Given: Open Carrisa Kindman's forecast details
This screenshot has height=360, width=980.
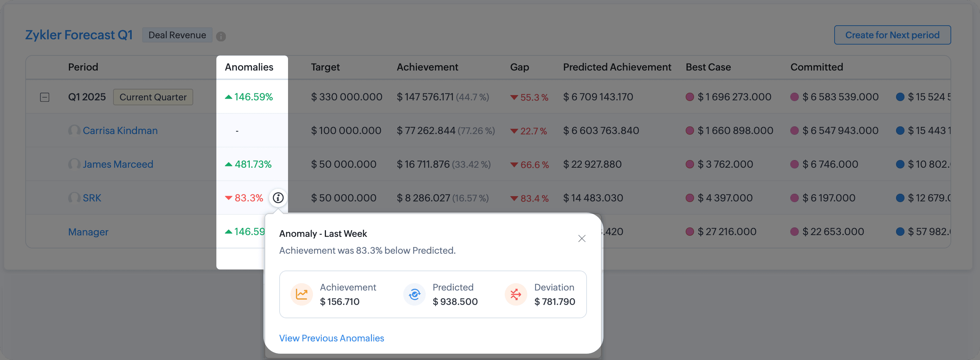Looking at the screenshot, I should (120, 131).
